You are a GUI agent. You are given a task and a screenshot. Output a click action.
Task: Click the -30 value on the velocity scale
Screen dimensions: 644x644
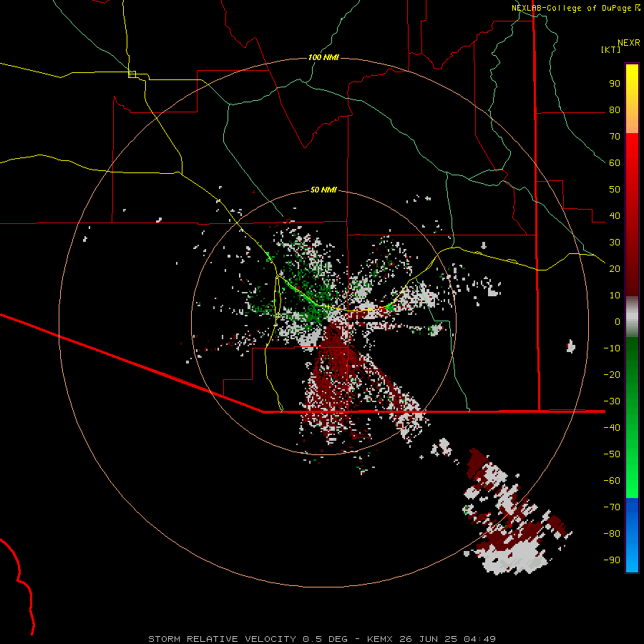612,401
